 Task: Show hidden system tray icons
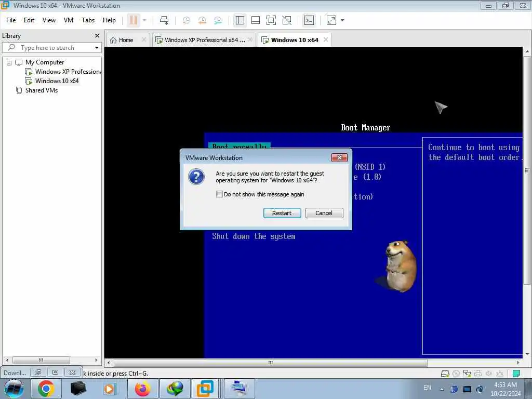pos(442,389)
